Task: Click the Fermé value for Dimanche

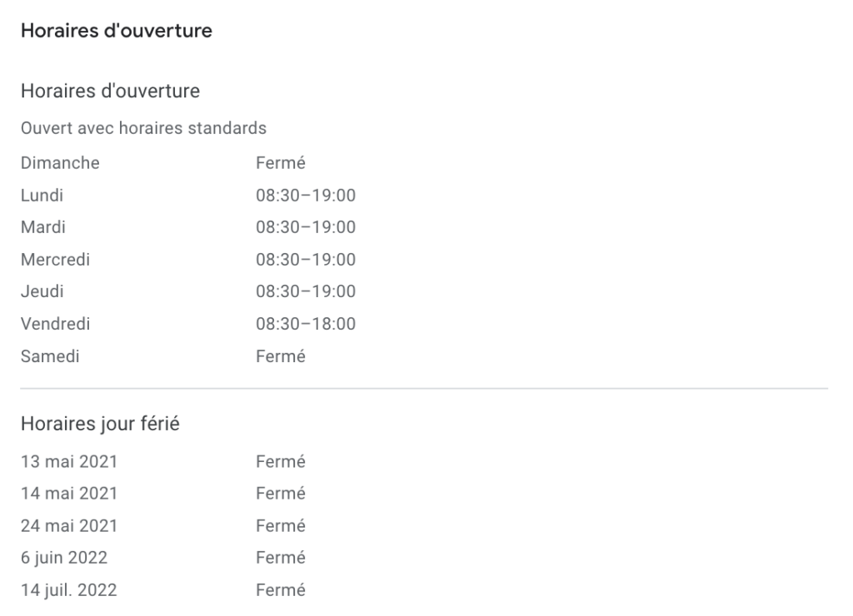Action: (x=281, y=163)
